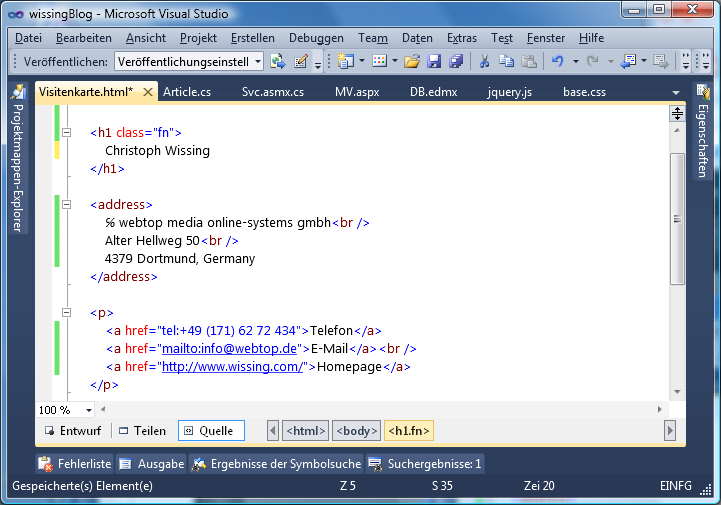
Task: Switch to Entwurf design view
Action: [73, 431]
